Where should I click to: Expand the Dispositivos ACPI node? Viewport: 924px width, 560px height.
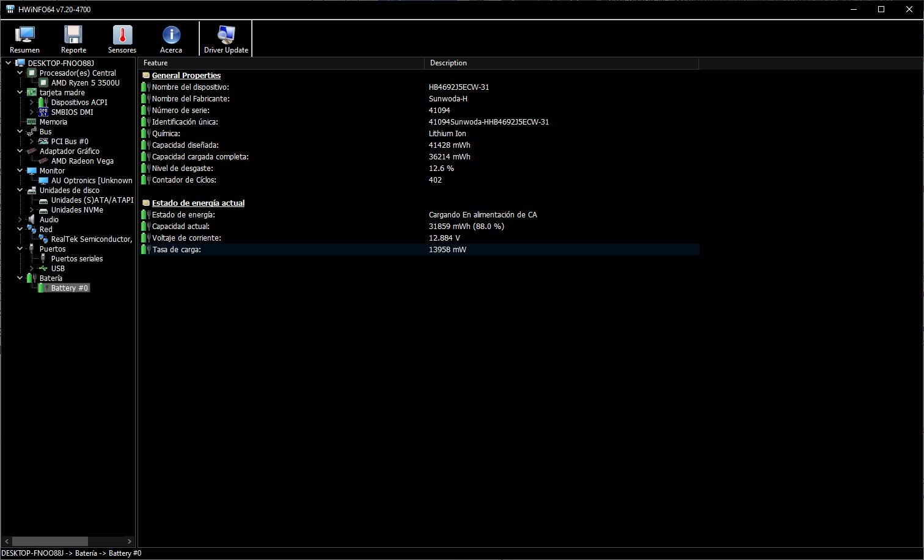32,102
